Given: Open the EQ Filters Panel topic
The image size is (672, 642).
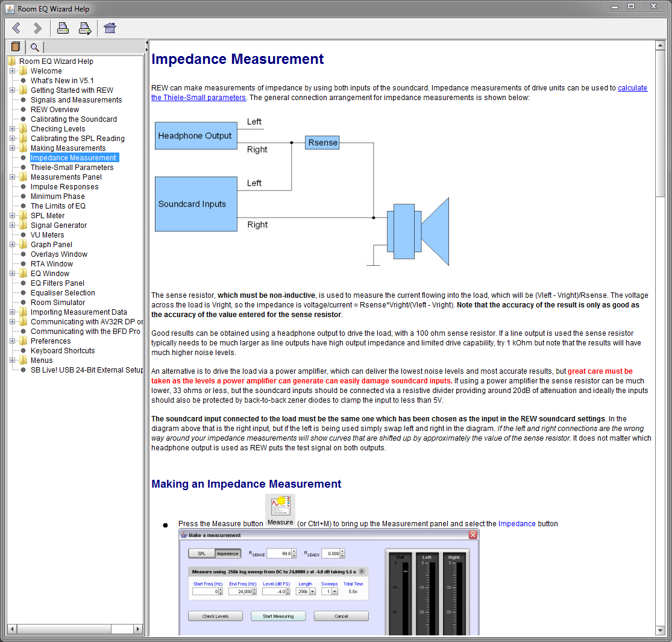Looking at the screenshot, I should 57,283.
